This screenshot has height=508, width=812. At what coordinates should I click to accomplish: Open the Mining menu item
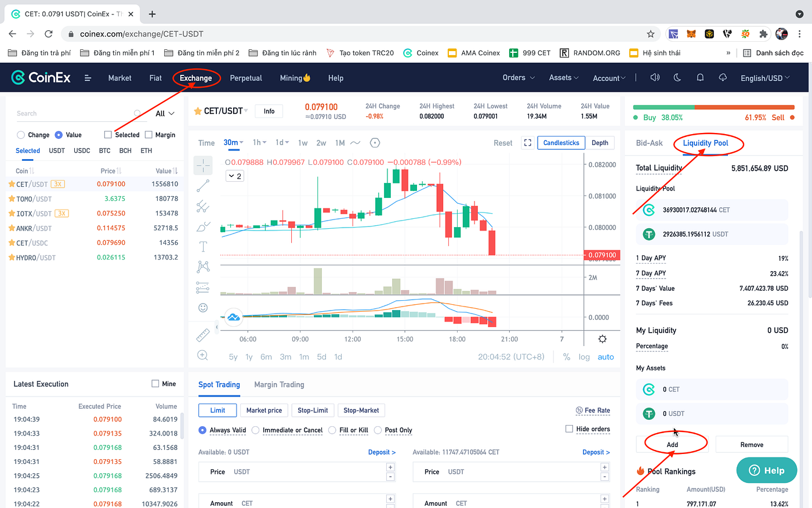[x=295, y=78]
